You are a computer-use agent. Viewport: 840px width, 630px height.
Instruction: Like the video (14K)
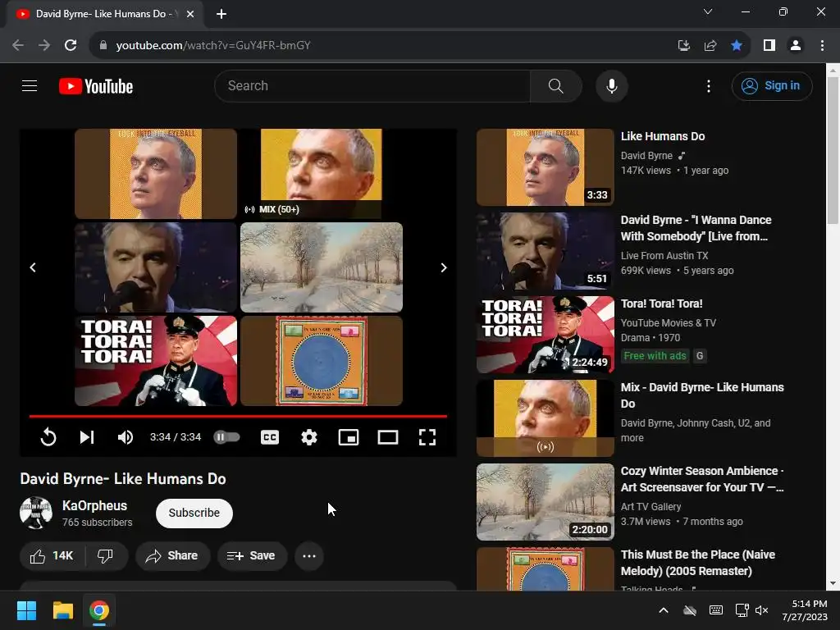52,556
